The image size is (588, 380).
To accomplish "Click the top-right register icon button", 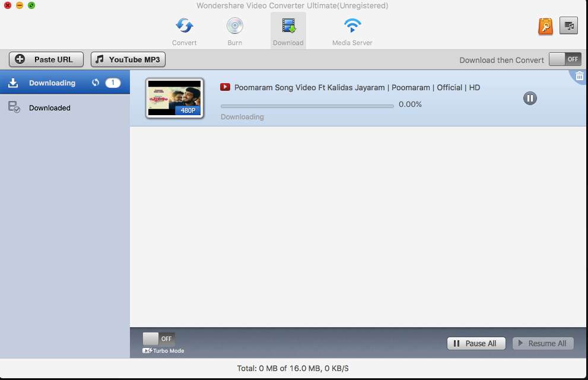I will click(568, 26).
